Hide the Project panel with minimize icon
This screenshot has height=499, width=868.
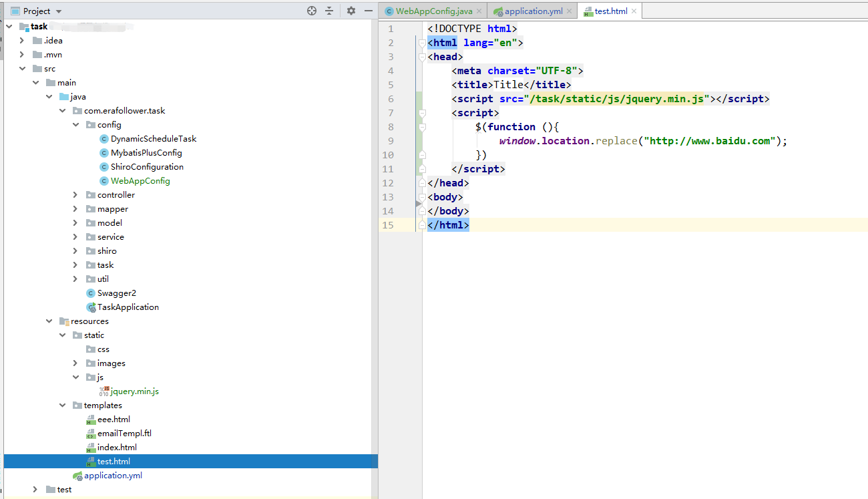point(368,11)
